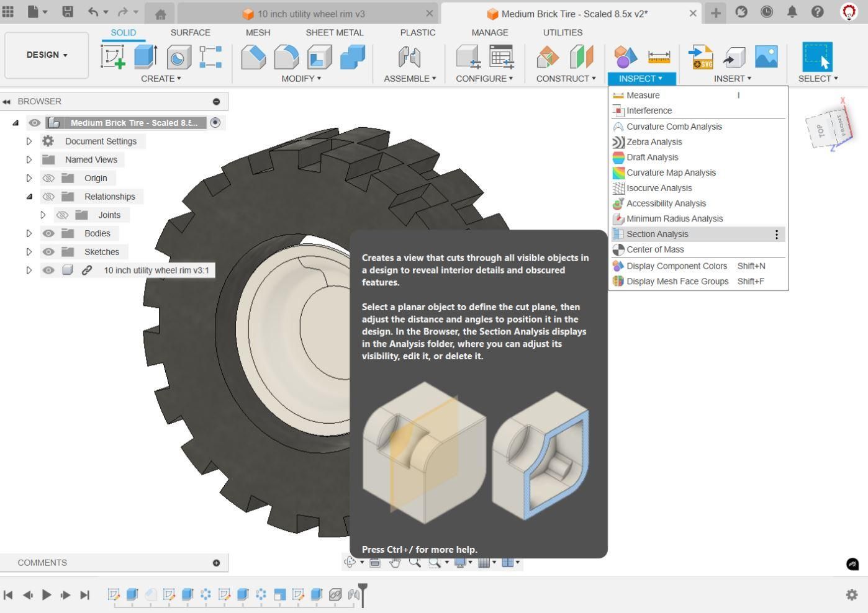Expand the Bodies node
This screenshot has width=868, height=613.
pyautogui.click(x=29, y=233)
